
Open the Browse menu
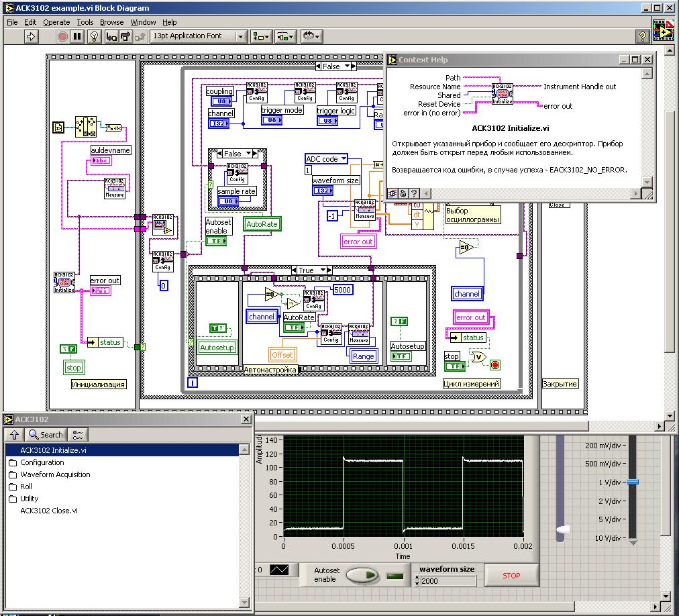pyautogui.click(x=112, y=22)
